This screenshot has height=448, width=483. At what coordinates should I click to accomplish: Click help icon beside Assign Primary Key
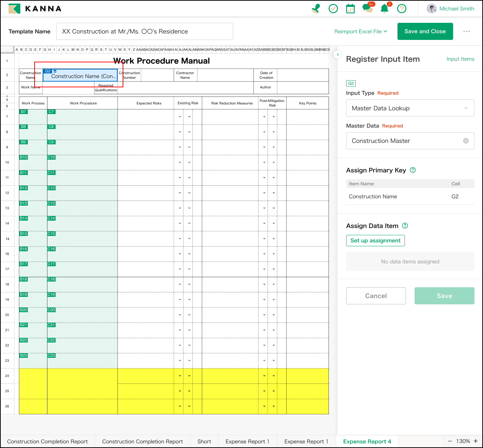413,170
